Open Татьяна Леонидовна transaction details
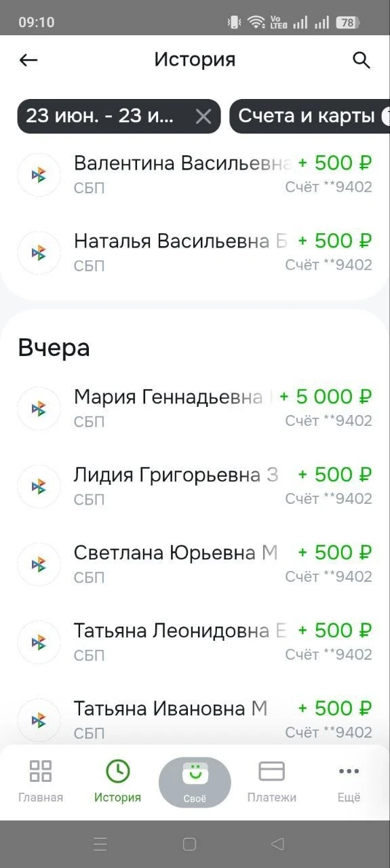Screen dimensions: 390x868 click(195, 642)
